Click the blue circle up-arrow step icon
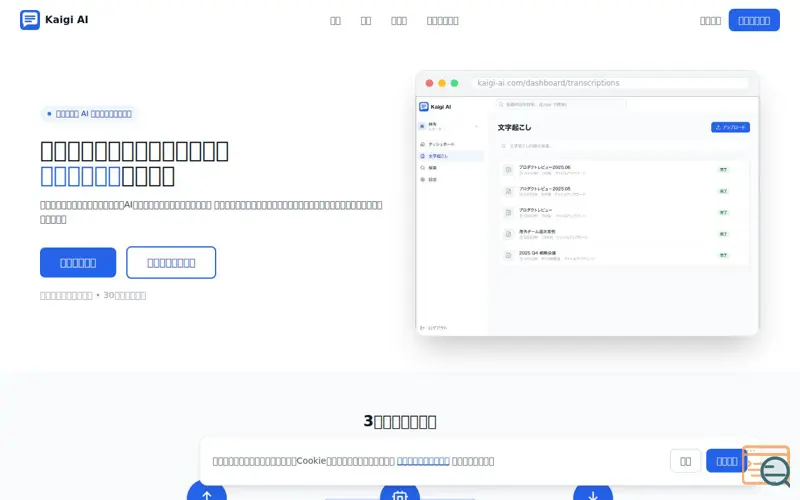The width and height of the screenshot is (800, 500). [x=207, y=492]
